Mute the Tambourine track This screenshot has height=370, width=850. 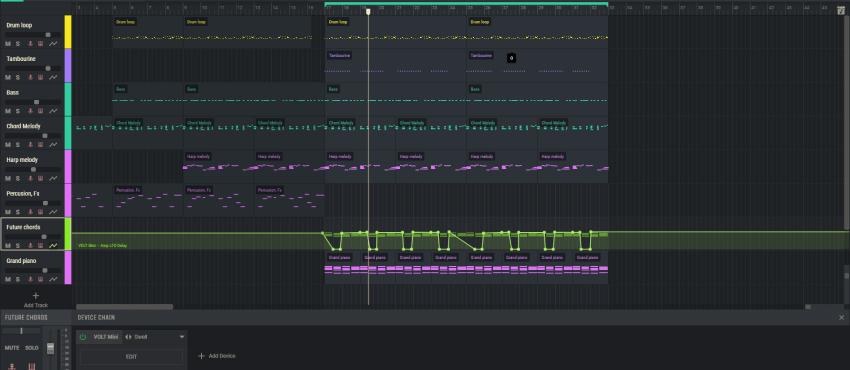[8, 77]
